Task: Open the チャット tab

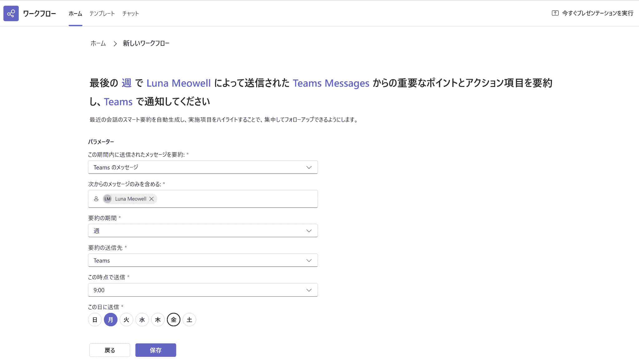Action: tap(130, 13)
